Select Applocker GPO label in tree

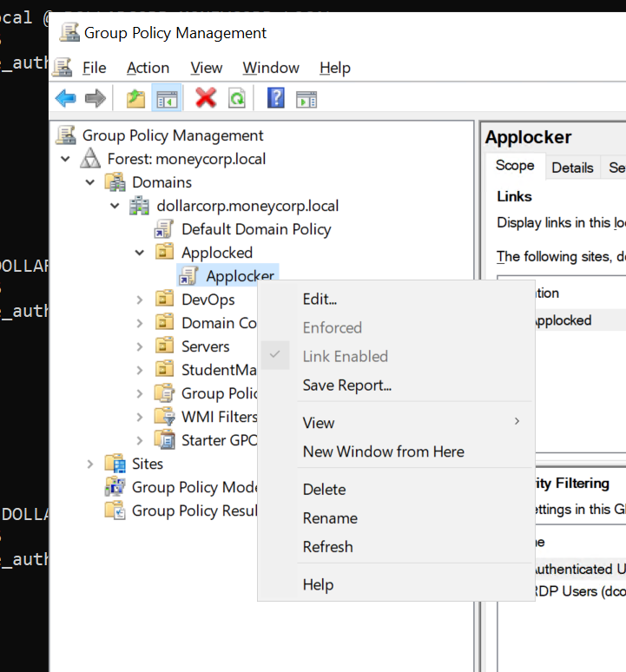(240, 275)
